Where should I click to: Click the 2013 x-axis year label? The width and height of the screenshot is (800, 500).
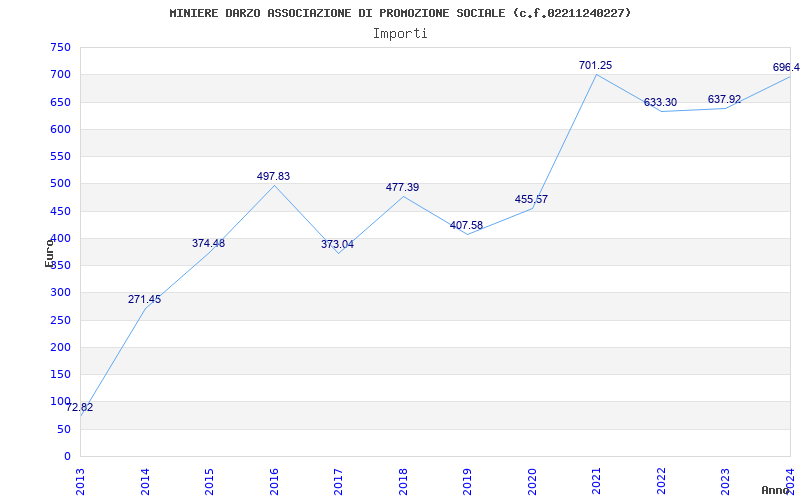81,480
